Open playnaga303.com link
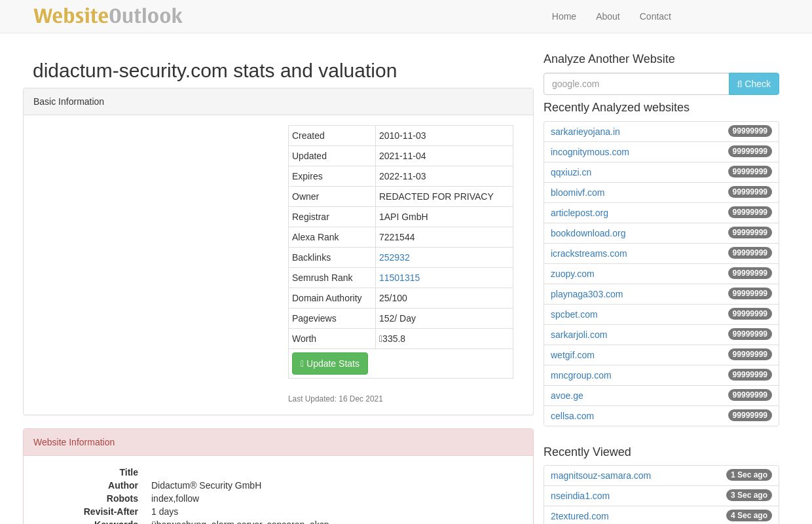Viewport: 812px width, 524px height. click(x=587, y=294)
